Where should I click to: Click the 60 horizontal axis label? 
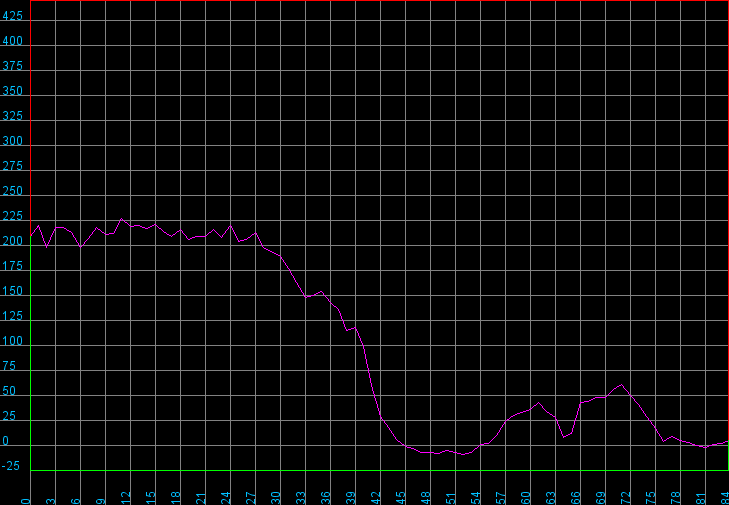click(526, 498)
